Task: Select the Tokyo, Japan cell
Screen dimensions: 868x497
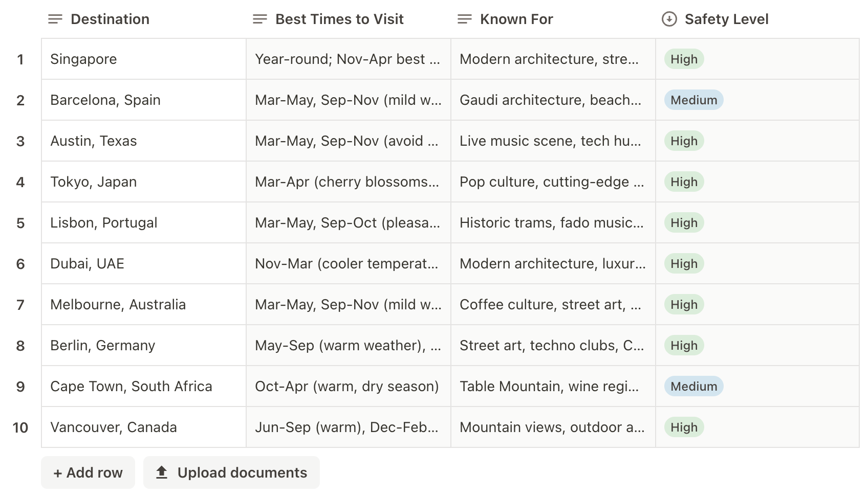Action: 144,182
